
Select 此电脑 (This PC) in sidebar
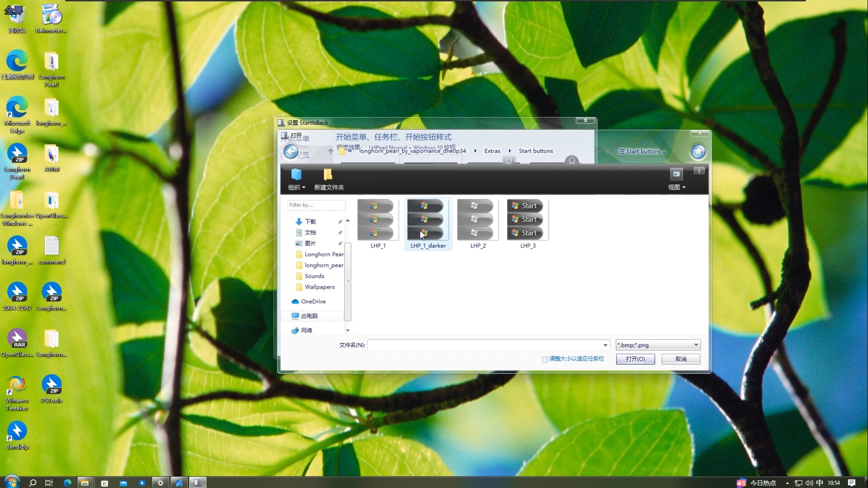click(309, 316)
